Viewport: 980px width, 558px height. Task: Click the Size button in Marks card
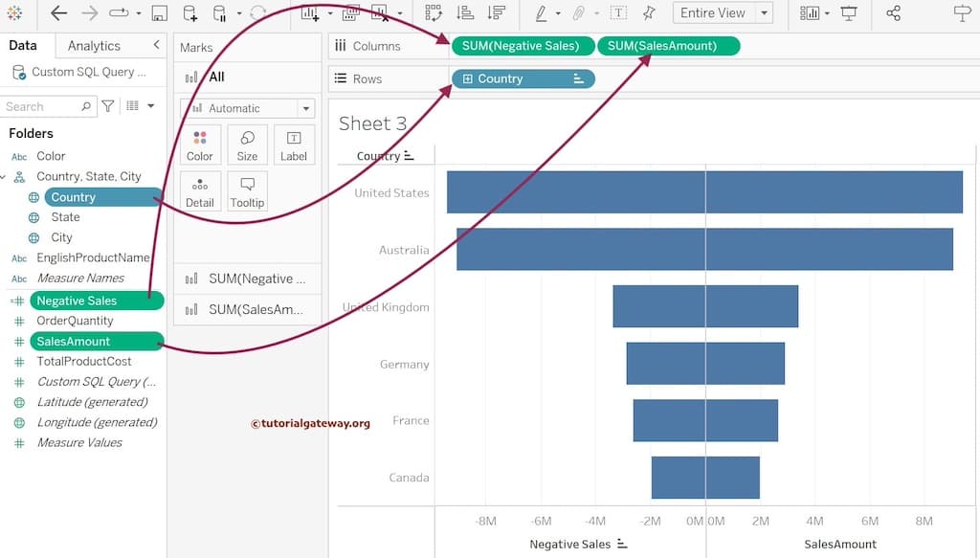[x=247, y=145]
